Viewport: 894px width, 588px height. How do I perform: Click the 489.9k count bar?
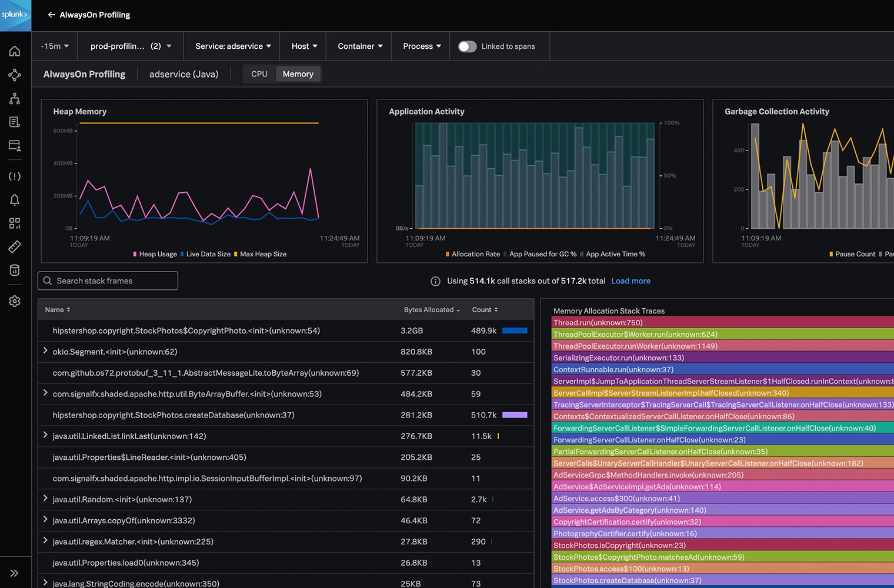(x=515, y=330)
